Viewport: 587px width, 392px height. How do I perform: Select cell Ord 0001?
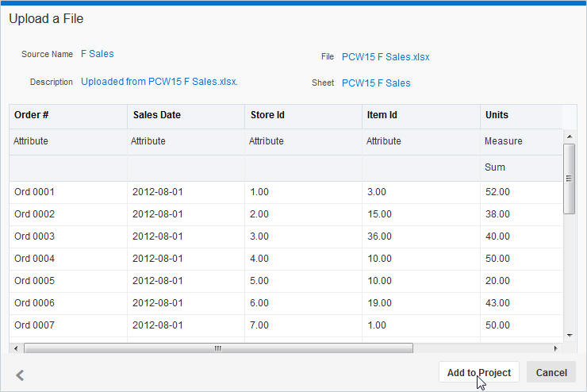[x=68, y=192]
